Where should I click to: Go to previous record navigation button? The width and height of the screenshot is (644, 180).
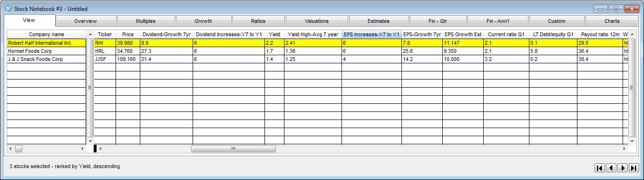tap(611, 168)
